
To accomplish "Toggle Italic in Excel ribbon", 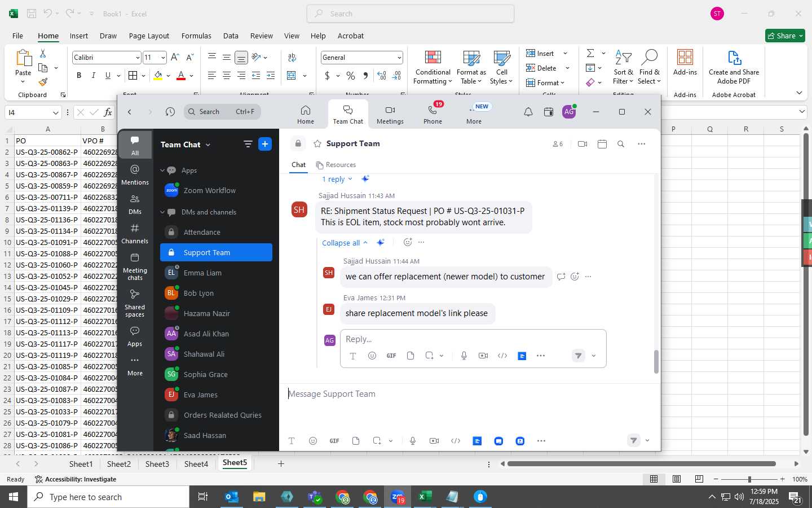I will tap(93, 75).
